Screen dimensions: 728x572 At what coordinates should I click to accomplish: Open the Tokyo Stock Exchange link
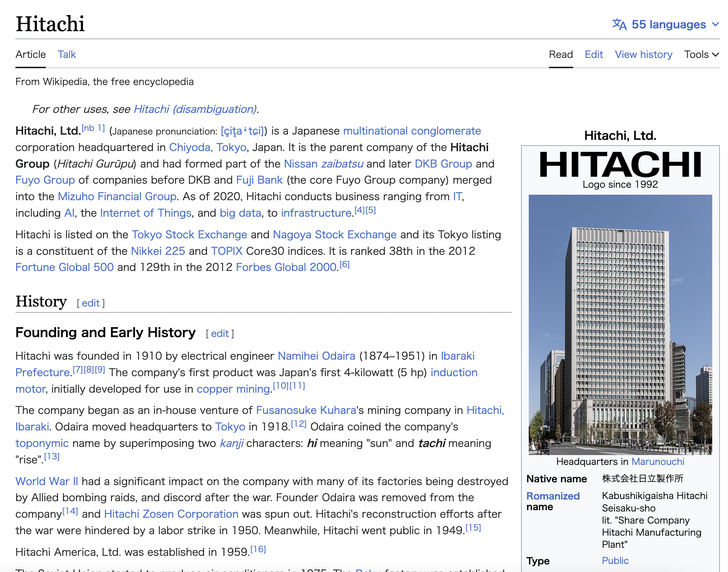coord(189,235)
